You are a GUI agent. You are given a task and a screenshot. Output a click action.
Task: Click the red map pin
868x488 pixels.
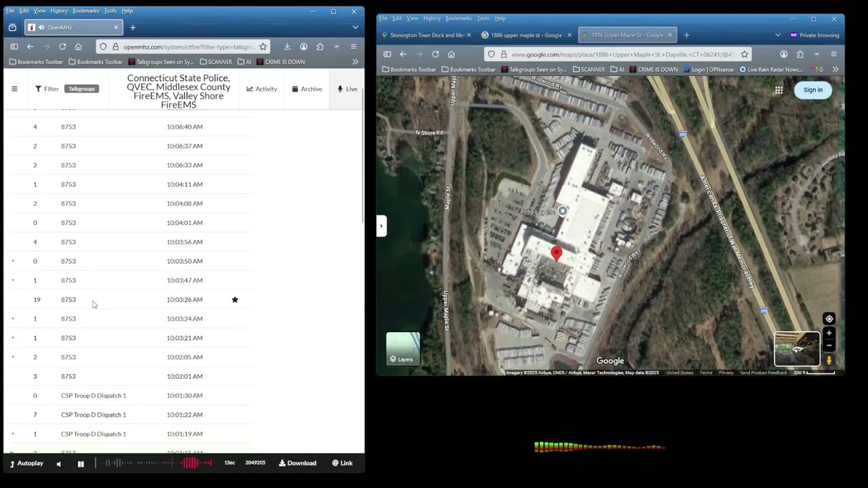tap(557, 253)
